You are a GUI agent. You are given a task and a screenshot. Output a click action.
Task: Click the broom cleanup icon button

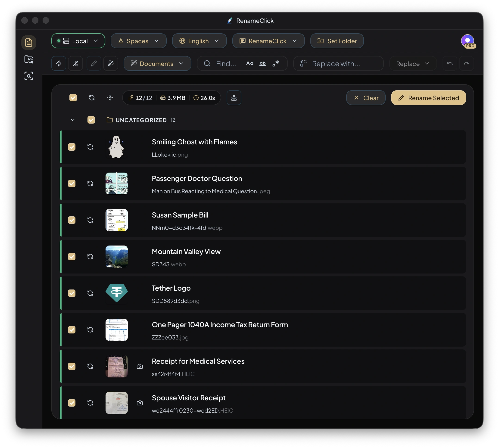pos(234,98)
